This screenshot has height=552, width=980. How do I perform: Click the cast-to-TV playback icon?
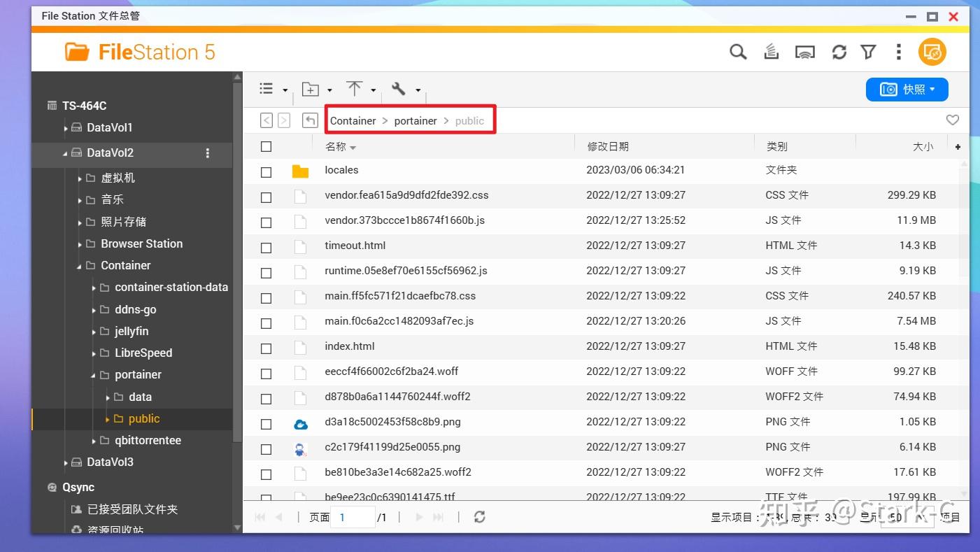[805, 51]
